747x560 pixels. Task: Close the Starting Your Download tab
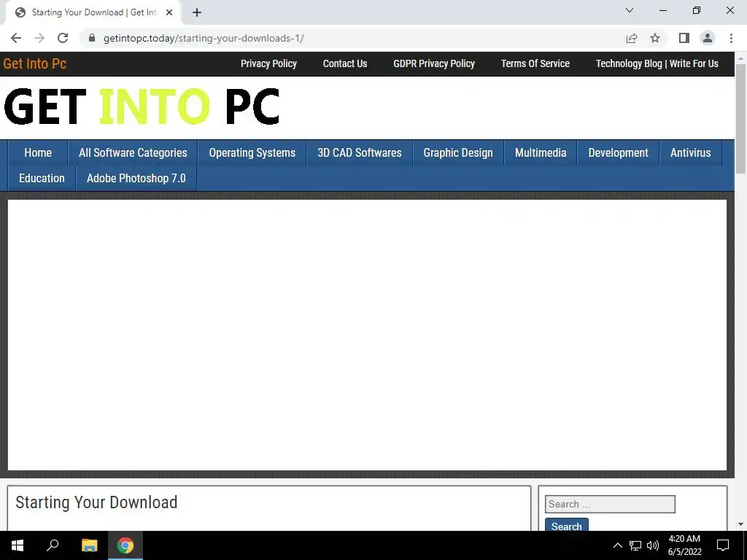(x=169, y=13)
